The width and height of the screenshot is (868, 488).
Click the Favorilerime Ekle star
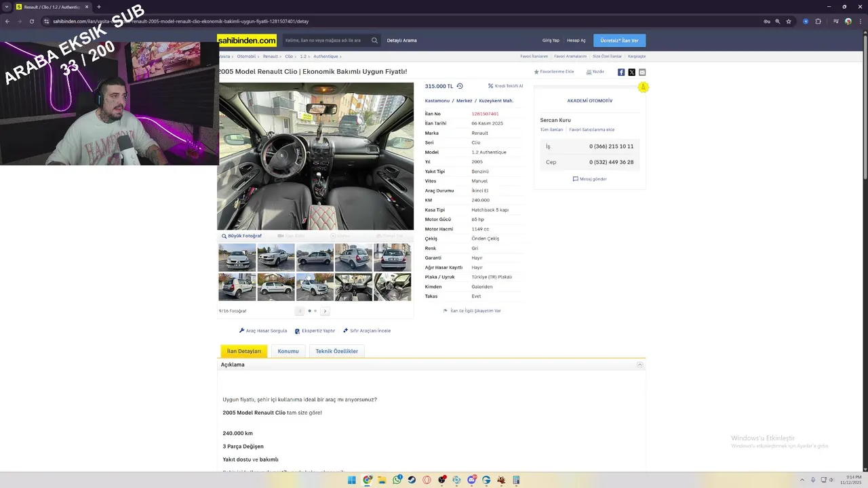pos(536,72)
